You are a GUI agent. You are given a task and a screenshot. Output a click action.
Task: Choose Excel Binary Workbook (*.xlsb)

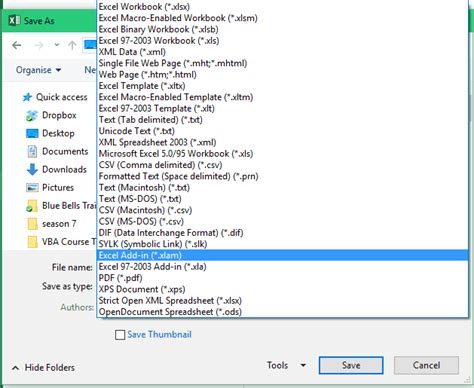pyautogui.click(x=282, y=29)
